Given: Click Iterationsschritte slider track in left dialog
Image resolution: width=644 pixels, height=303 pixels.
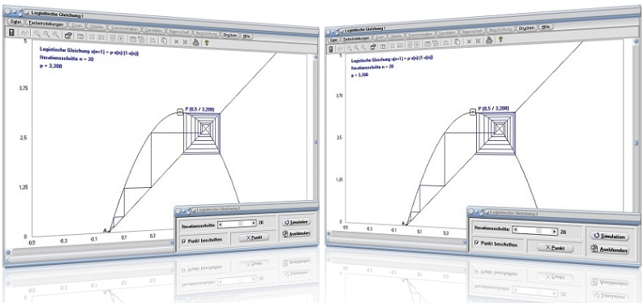Looking at the screenshot, I should 238,223.
